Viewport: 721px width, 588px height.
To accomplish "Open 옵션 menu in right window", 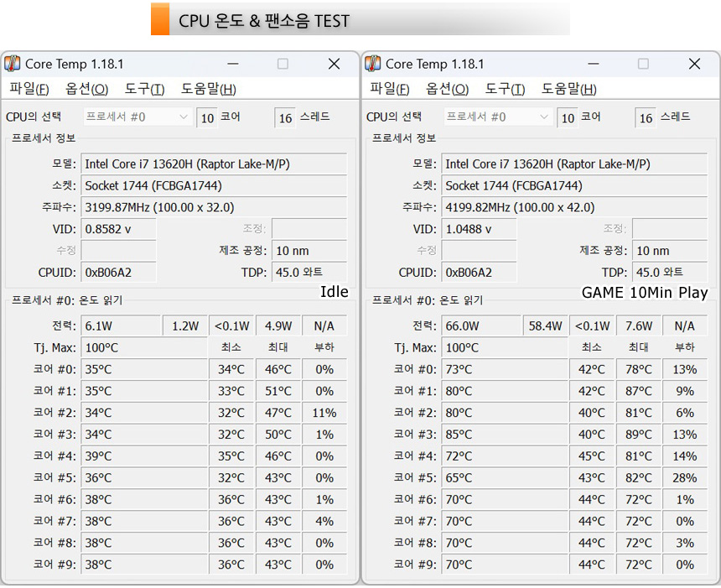I will 447,89.
